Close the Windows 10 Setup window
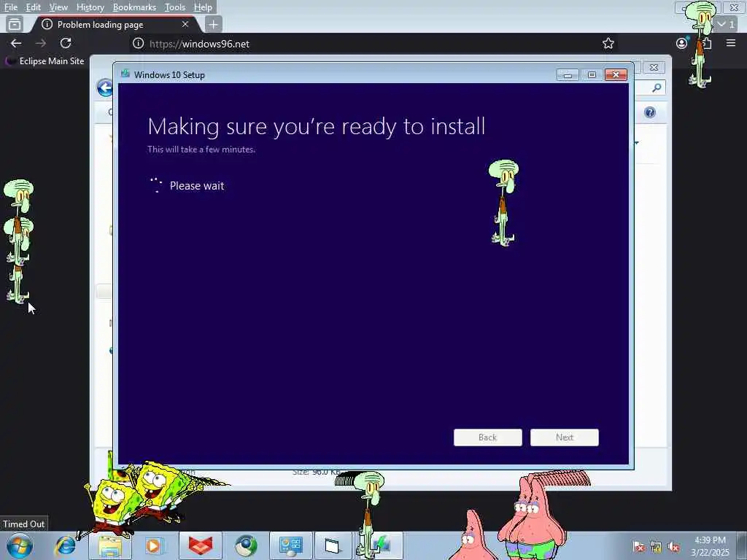 pyautogui.click(x=616, y=75)
